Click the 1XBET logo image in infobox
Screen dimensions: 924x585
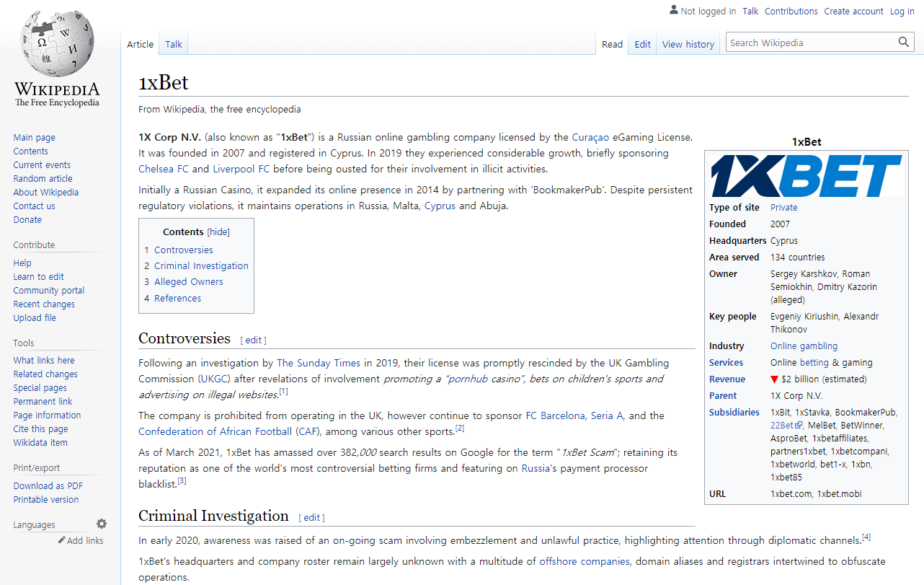[807, 175]
